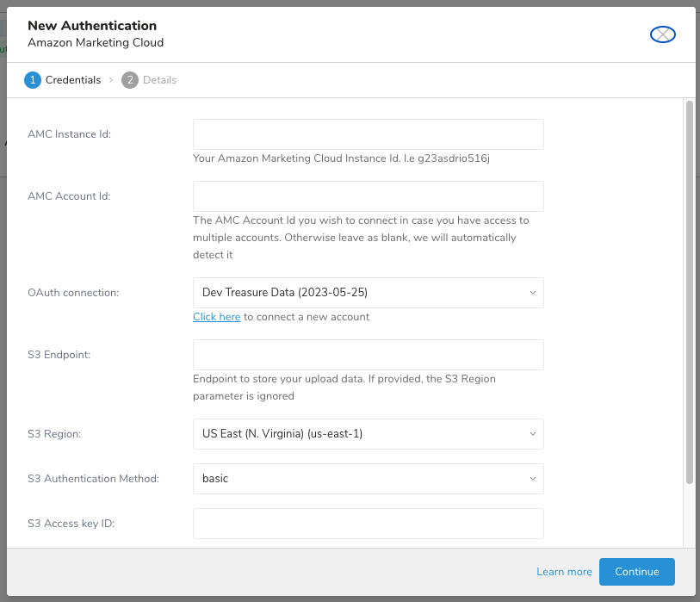
Task: Go to the Details step label
Action: pos(159,80)
